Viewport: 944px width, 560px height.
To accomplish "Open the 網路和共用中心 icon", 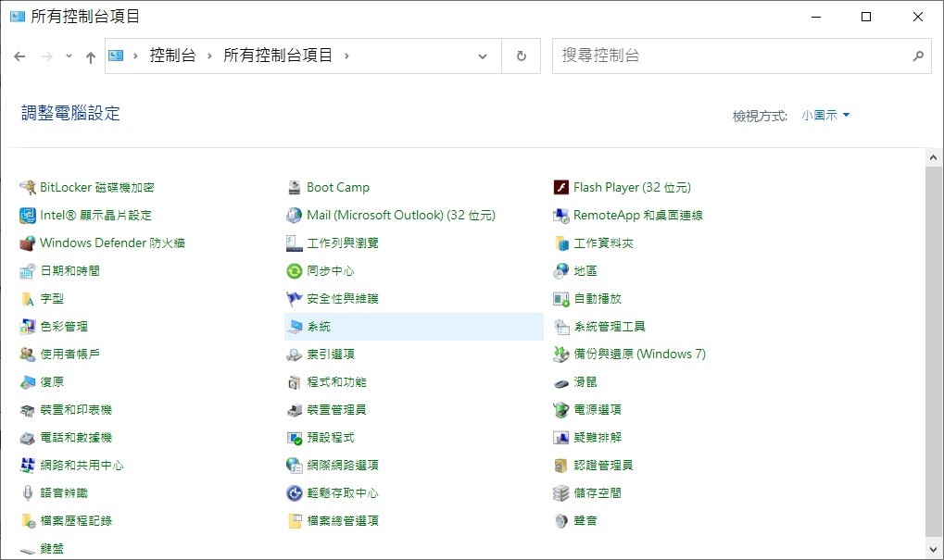I will click(x=28, y=466).
